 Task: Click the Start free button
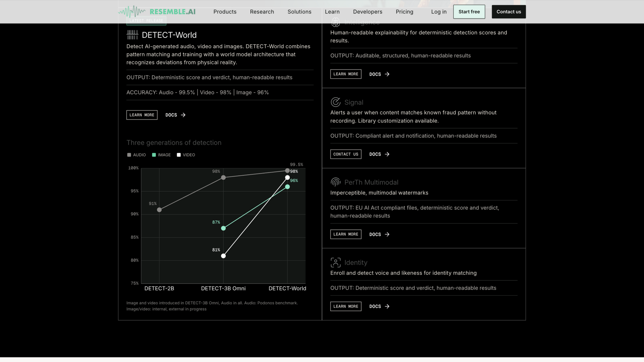point(469,12)
